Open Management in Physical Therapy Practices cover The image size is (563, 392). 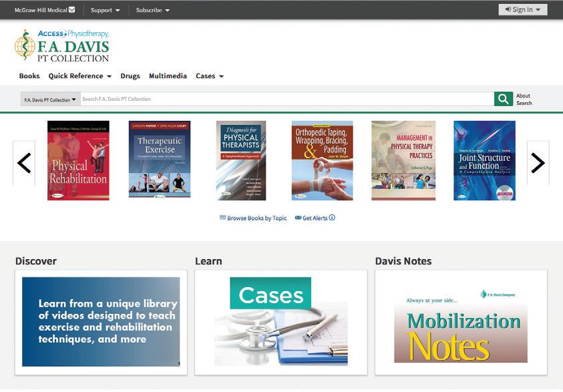[403, 160]
